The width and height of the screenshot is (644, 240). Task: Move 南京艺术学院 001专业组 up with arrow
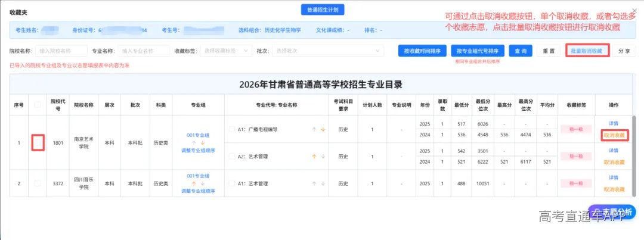pyautogui.click(x=194, y=143)
